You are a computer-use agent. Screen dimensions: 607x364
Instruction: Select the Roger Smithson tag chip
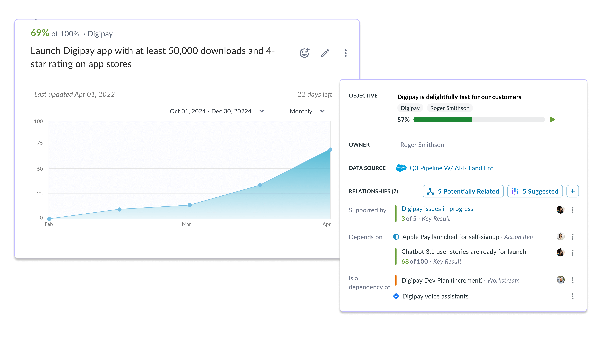pos(449,108)
